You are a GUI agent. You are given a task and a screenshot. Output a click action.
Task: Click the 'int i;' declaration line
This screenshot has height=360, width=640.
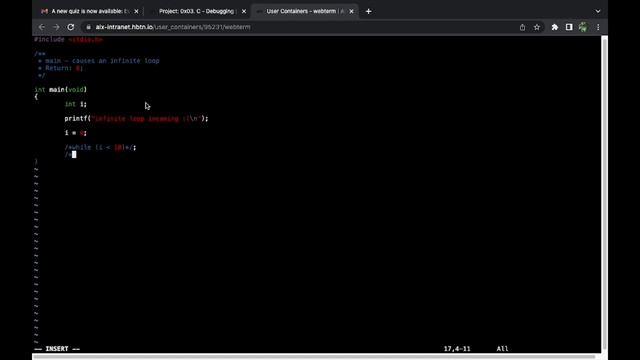[x=76, y=104]
